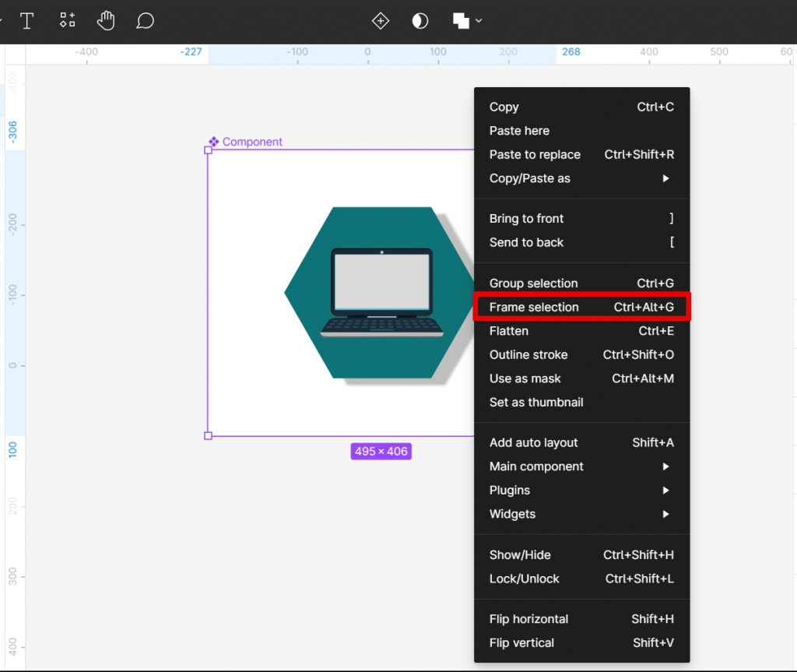Expand the Boolean operations dropdown arrow
The image size is (797, 672).
(479, 21)
